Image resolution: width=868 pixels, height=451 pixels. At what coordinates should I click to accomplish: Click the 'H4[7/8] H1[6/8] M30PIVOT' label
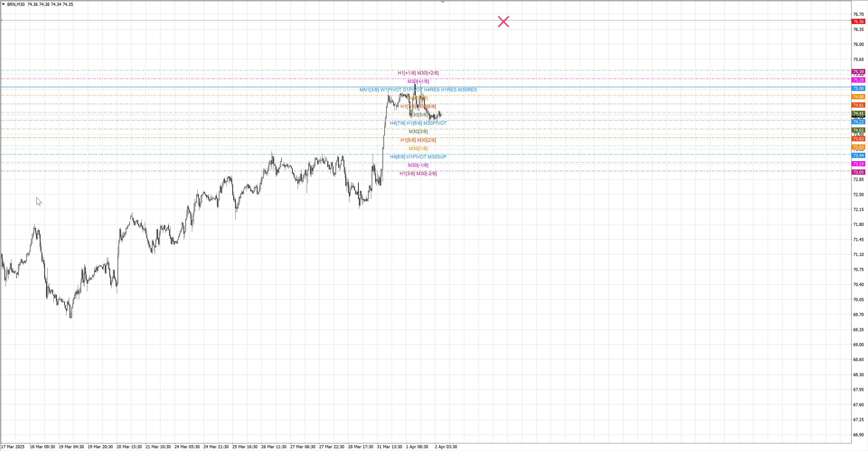418,123
